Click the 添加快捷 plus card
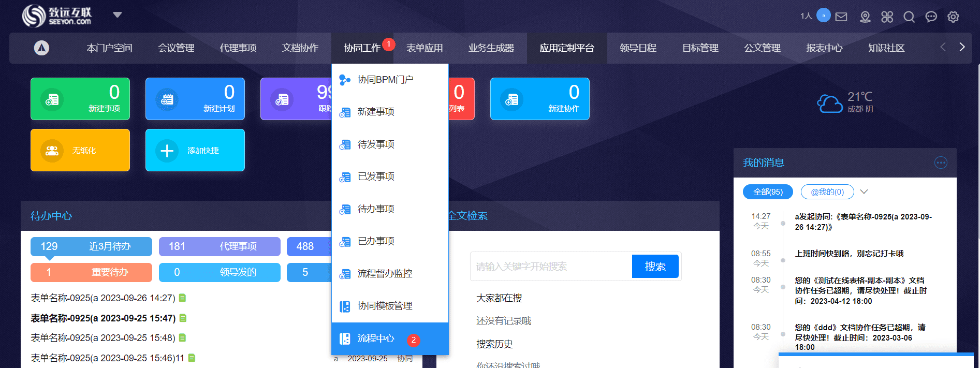 (195, 150)
